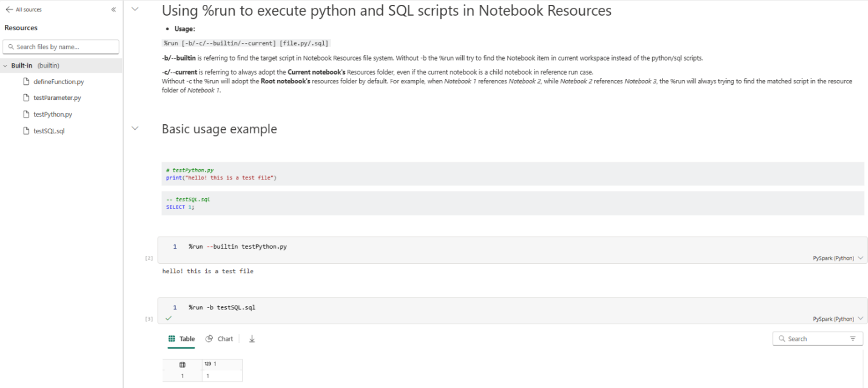The image size is (868, 388).
Task: Go back to All sources
Action: click(x=24, y=10)
